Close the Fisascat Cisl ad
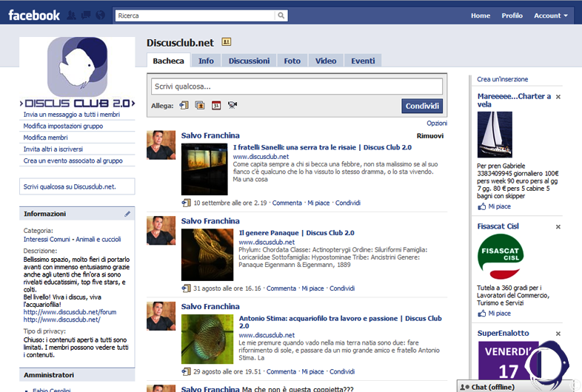Viewport: 582px width, 392px height. point(558,226)
